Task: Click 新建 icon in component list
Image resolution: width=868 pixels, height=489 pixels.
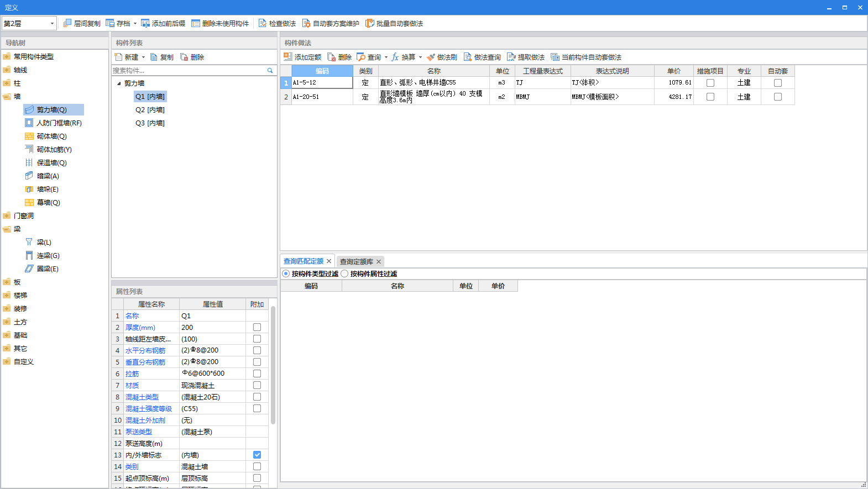Action: 118,57
